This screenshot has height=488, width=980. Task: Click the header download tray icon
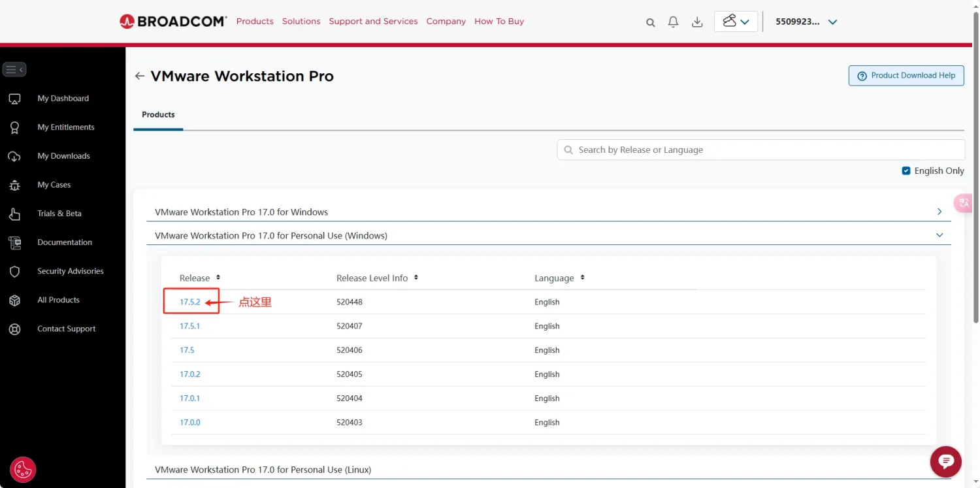click(697, 22)
